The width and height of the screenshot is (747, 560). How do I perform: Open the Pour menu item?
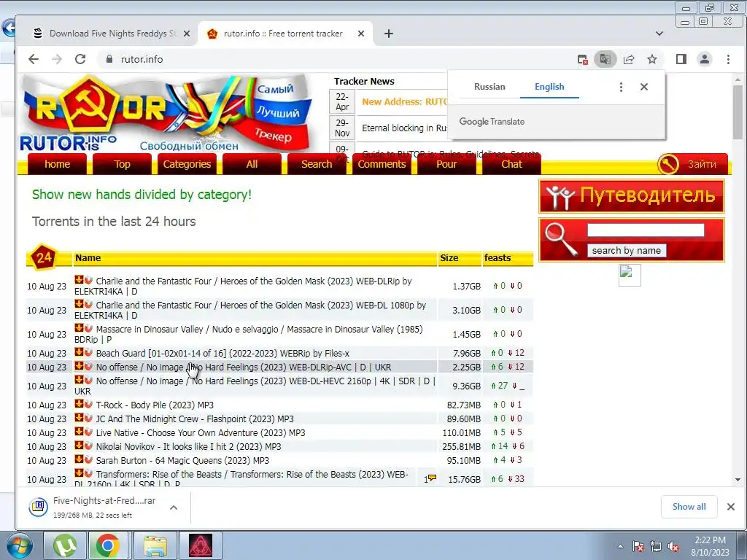446,164
